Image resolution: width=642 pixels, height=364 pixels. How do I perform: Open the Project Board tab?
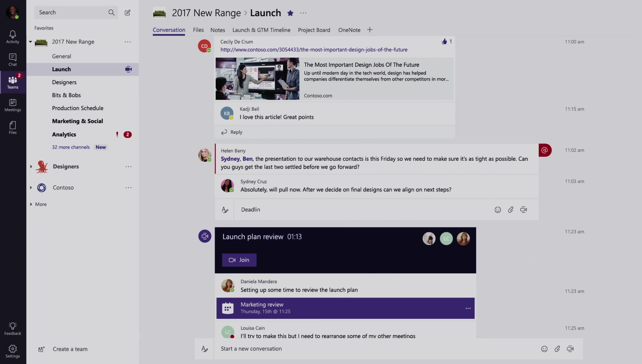[314, 30]
